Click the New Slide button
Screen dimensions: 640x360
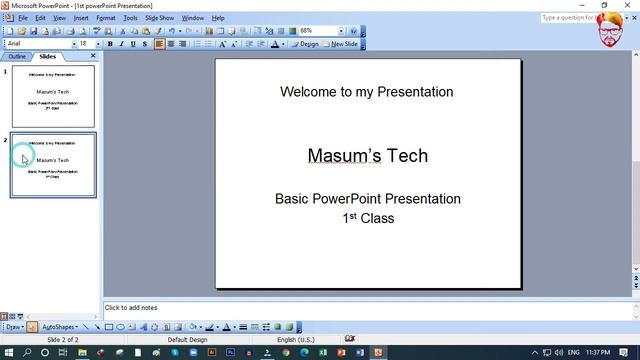tap(340, 44)
